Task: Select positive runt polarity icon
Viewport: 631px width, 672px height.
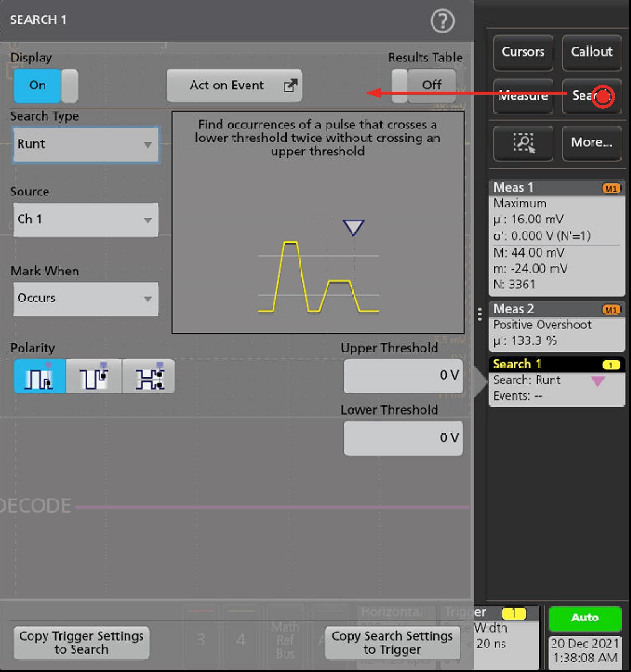Action: (40, 376)
